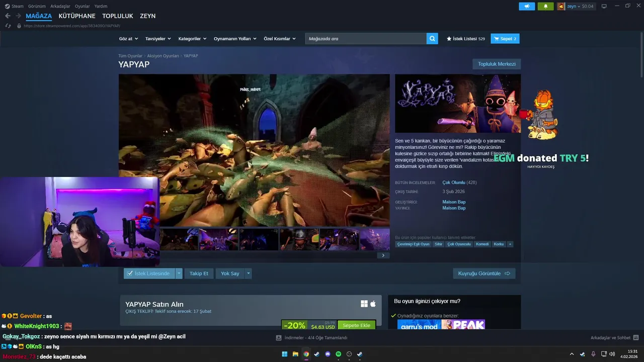Open Friends and Chat icon

pos(636,338)
